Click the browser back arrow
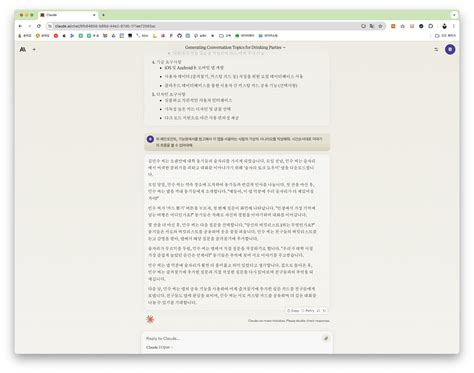Image resolution: width=474 pixels, height=373 pixels. point(20,26)
